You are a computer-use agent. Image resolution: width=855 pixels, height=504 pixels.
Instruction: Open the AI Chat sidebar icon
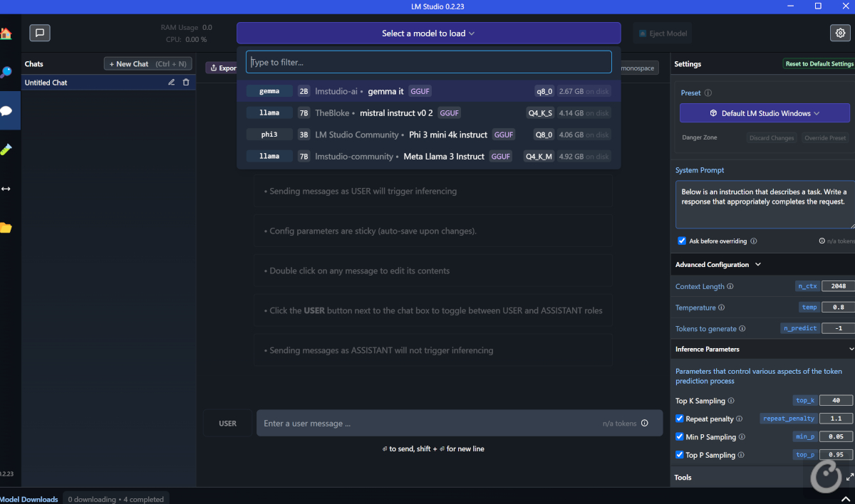6,111
